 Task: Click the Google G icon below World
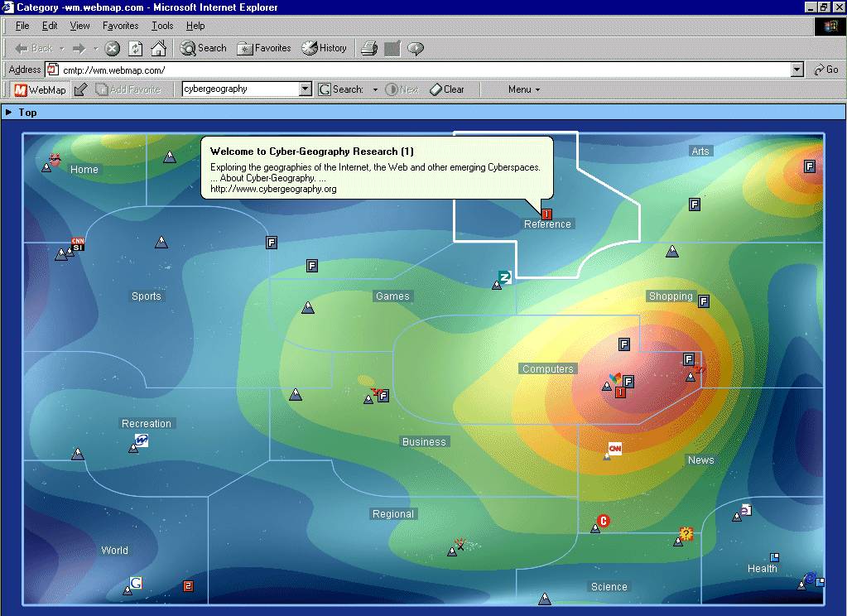(x=136, y=583)
